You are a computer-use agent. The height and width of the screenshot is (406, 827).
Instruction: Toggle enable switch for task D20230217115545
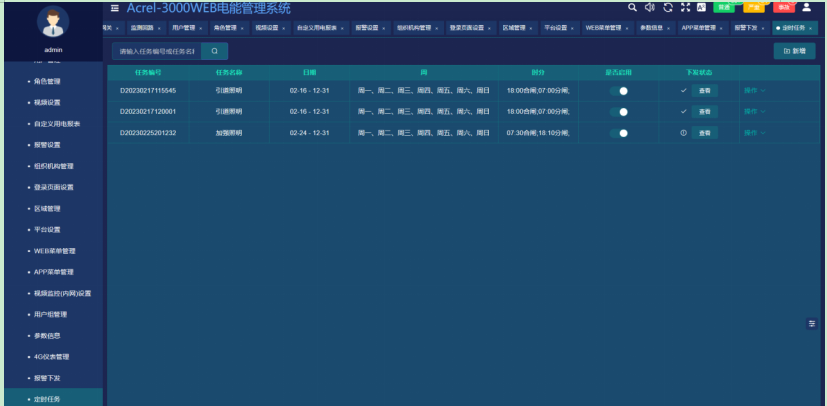point(619,90)
